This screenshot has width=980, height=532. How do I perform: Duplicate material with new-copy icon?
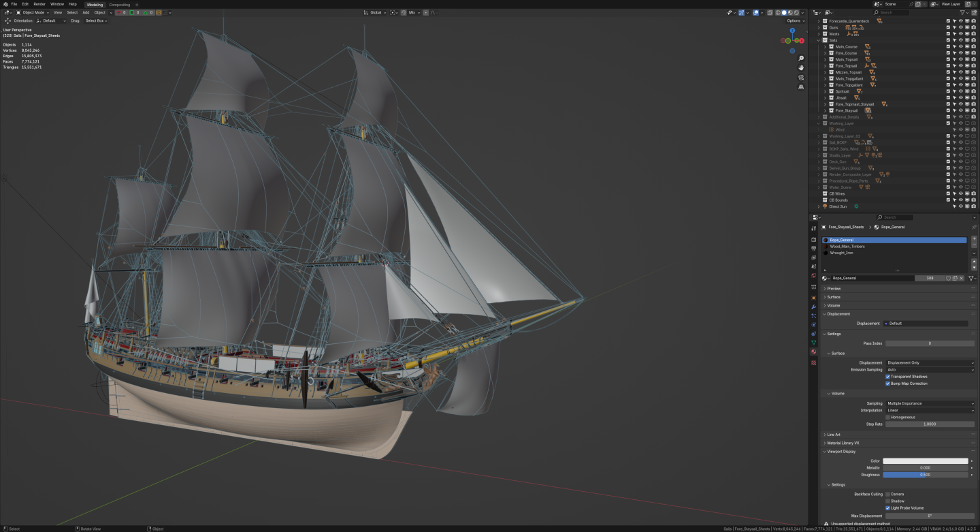955,278
